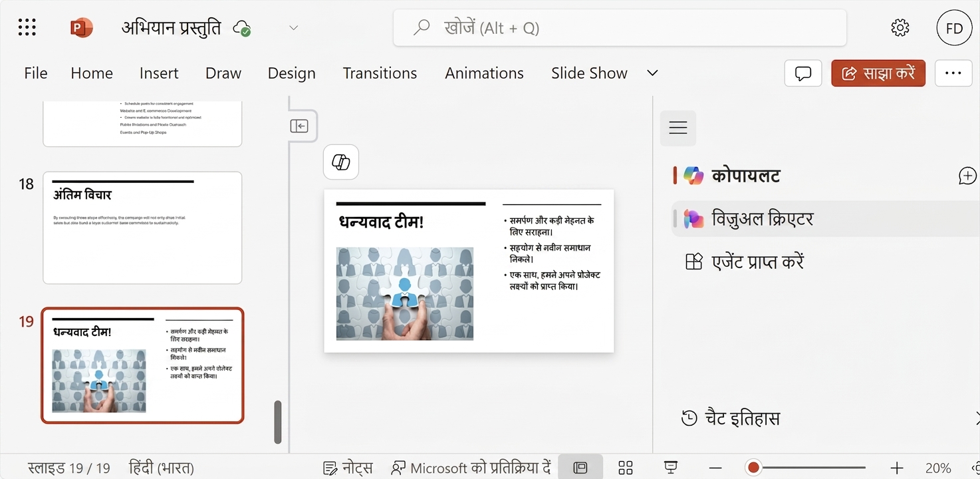Select the धन्यवाद टीम! title on slide
The height and width of the screenshot is (479, 980).
click(x=381, y=222)
